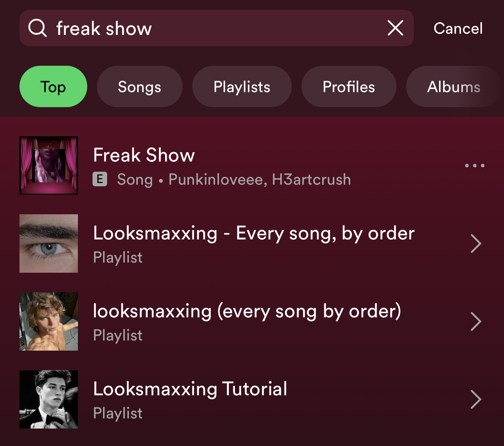Image resolution: width=504 pixels, height=446 pixels.
Task: Tap the explicit E badge on Freak Show
Action: [100, 179]
